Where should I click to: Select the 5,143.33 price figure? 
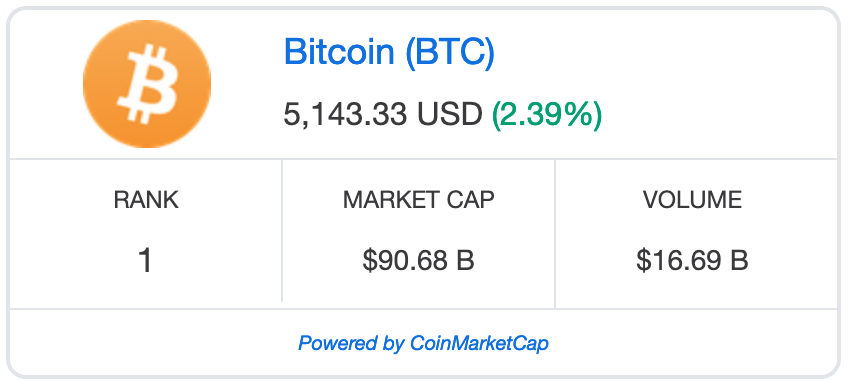[x=345, y=115]
